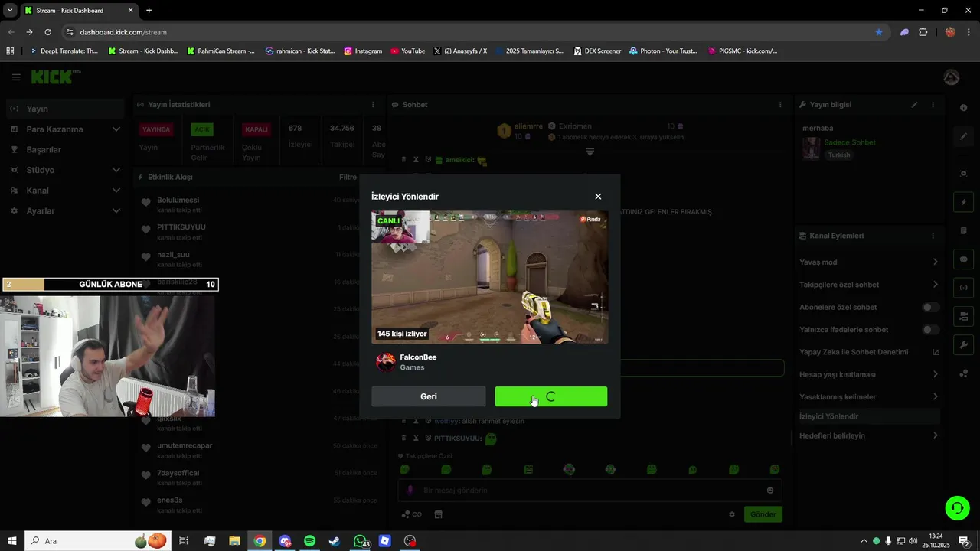Select Yayın in the sidebar

point(65,109)
